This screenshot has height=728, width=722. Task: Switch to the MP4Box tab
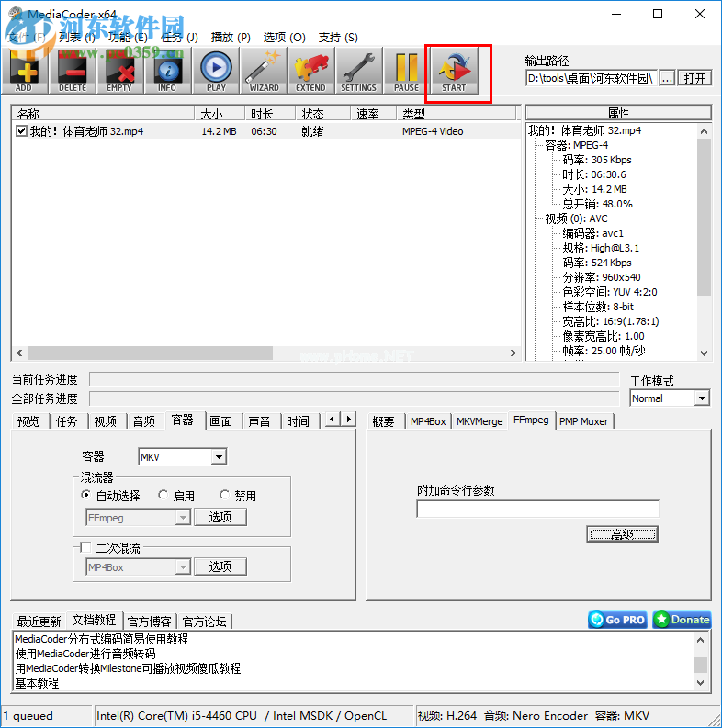coord(428,421)
